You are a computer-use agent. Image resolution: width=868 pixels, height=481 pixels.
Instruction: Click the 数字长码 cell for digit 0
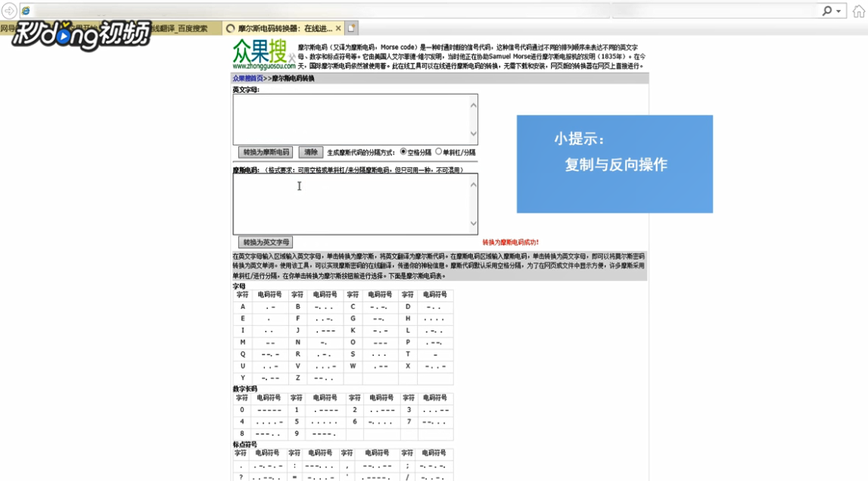tap(242, 410)
